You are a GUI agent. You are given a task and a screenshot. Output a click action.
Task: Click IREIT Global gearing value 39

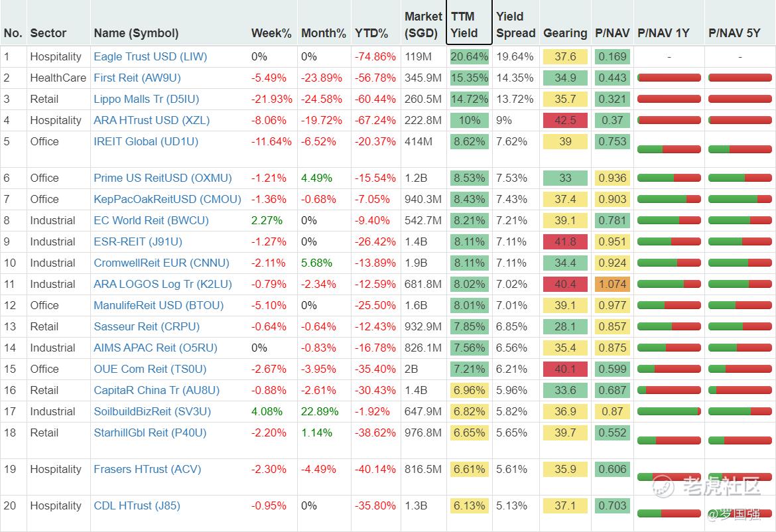pos(565,141)
